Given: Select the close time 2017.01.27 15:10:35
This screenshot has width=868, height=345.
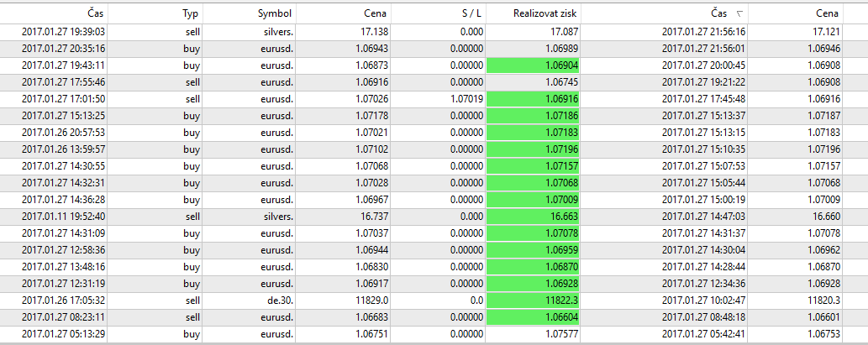Looking at the screenshot, I should [x=703, y=150].
